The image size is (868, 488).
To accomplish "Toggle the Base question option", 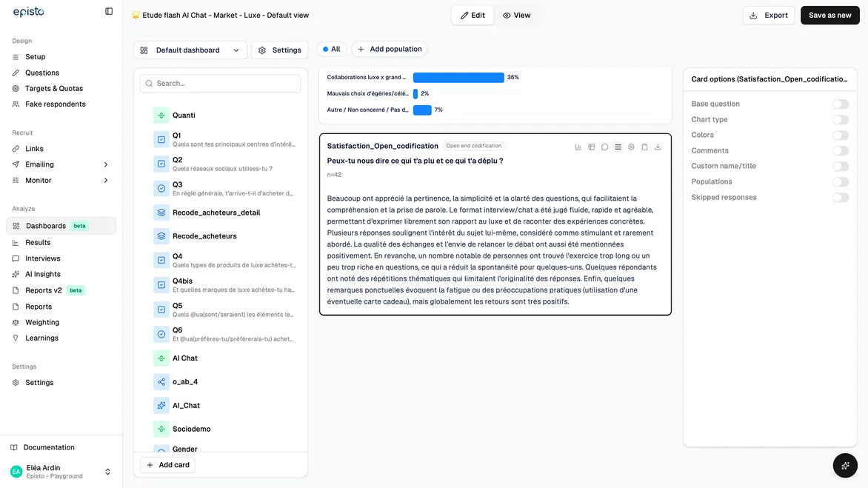I will 841,104.
